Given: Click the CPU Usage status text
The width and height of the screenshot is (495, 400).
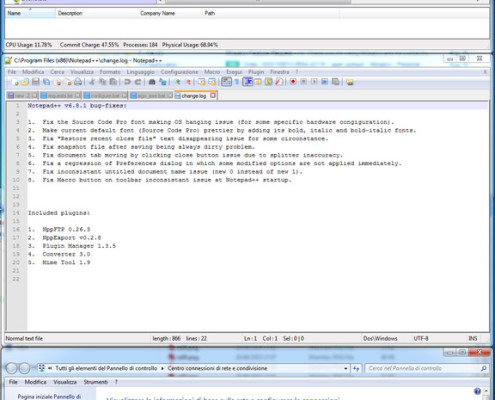Looking at the screenshot, I should [29, 45].
